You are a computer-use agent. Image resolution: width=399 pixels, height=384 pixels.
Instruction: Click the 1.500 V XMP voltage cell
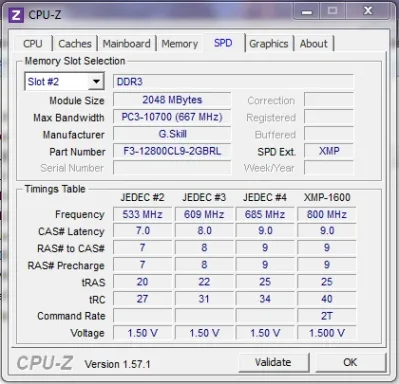327,333
